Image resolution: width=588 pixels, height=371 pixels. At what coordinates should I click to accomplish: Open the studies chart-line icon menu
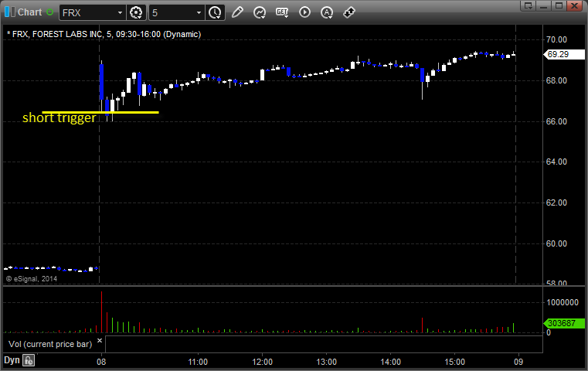260,12
